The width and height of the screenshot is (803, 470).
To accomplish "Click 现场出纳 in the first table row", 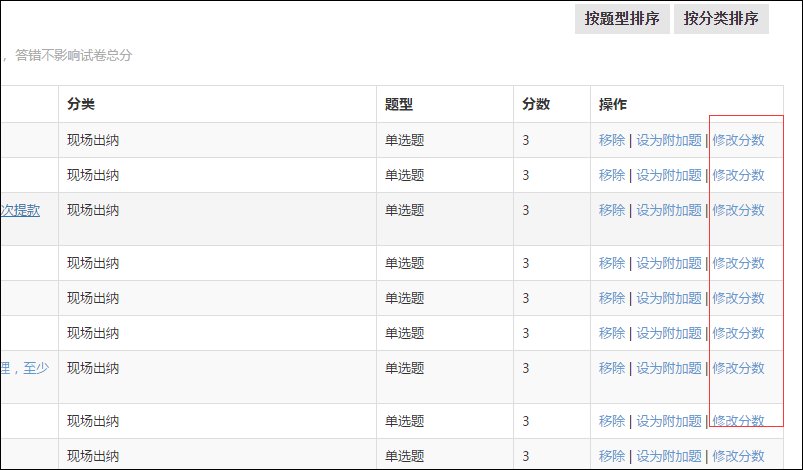I will point(93,140).
